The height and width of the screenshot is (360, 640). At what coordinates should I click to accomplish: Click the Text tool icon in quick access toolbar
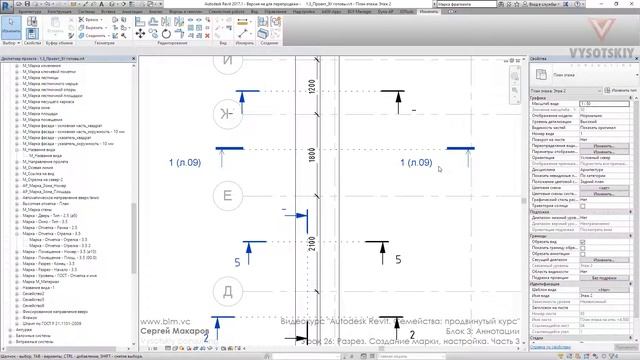(102, 4)
